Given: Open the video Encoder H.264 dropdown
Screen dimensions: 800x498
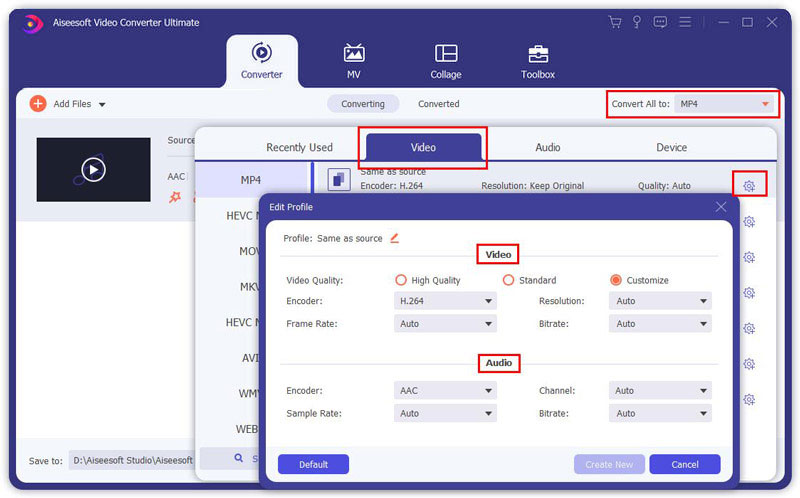Looking at the screenshot, I should 445,301.
